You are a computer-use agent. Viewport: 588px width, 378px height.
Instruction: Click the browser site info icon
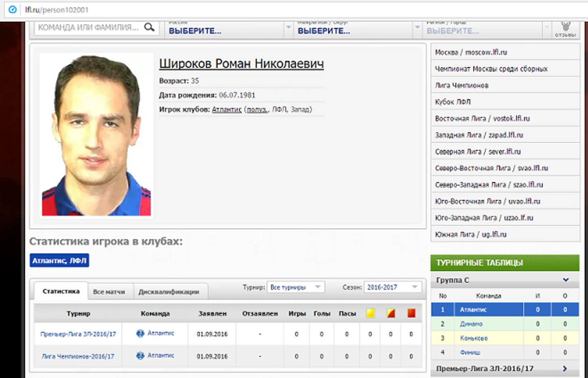click(12, 9)
